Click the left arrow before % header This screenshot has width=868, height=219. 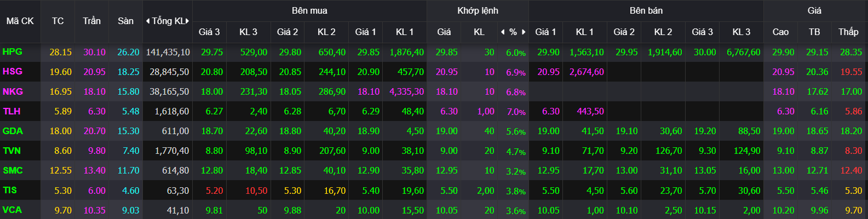point(503,32)
